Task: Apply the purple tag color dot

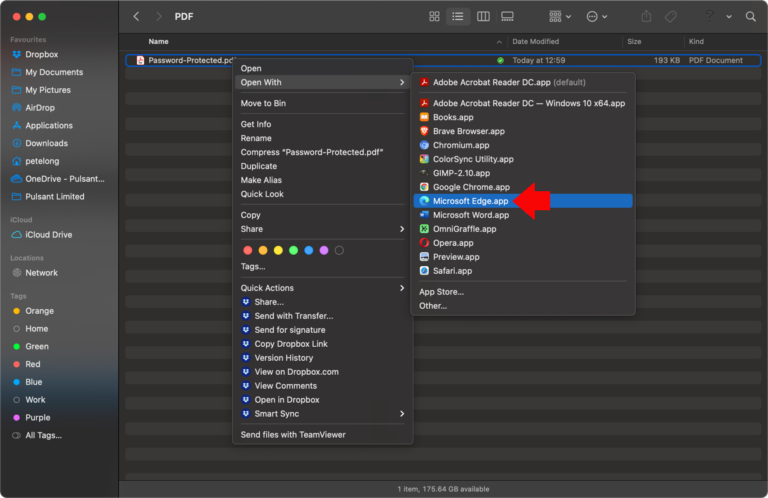Action: pyautogui.click(x=324, y=250)
